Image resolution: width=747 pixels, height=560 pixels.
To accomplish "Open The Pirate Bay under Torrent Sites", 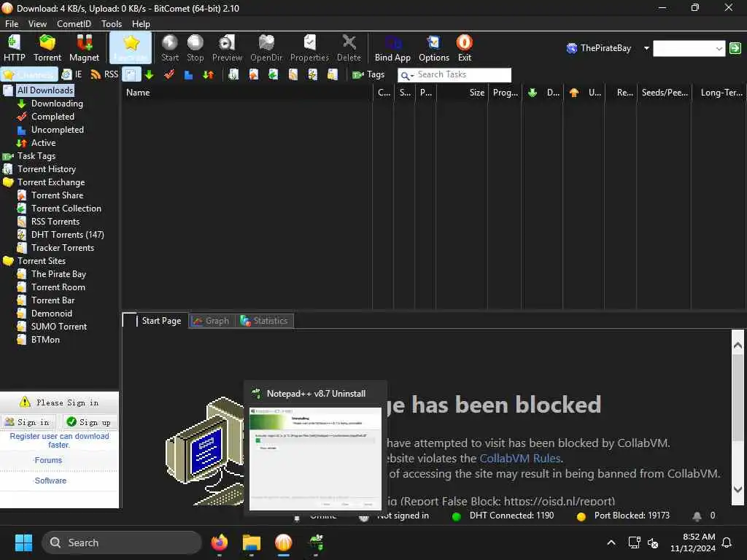I will [58, 274].
